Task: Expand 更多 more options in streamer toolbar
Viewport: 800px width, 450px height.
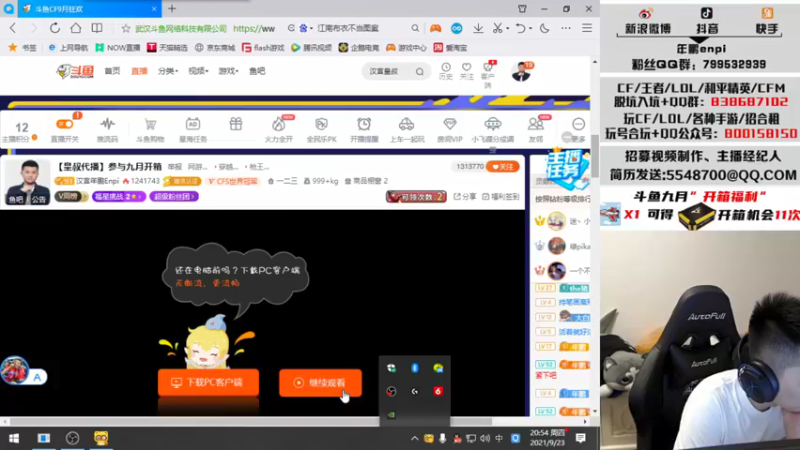Action: tap(578, 129)
